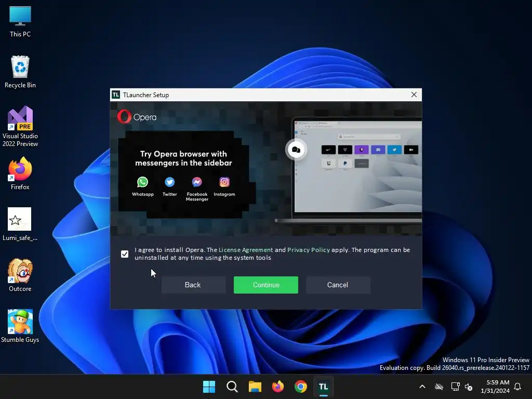
Task: Select This PC desktop icon
Action: tap(20, 22)
